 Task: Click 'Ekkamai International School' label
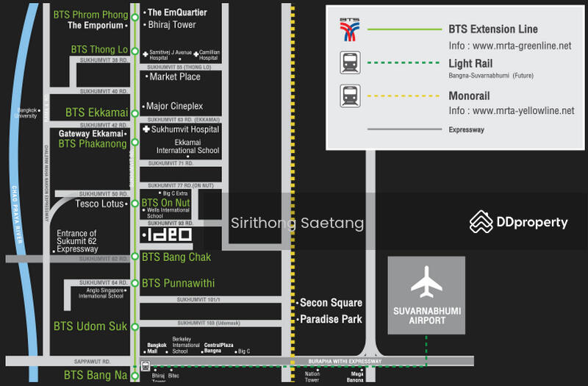187,146
